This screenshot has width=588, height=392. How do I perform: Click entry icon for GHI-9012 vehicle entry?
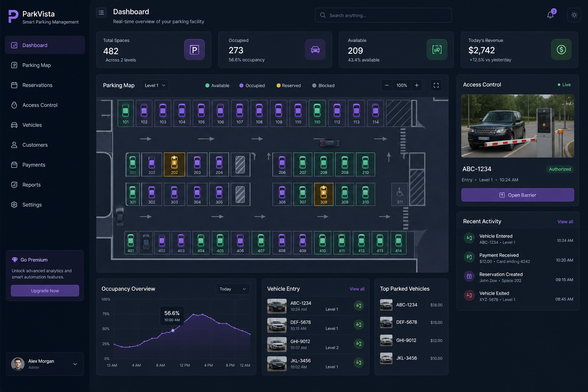(359, 343)
